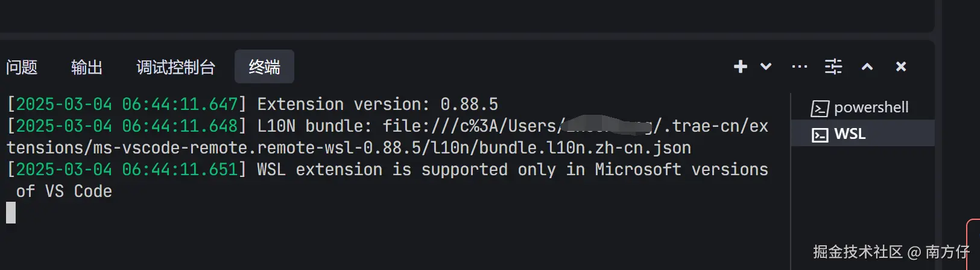Open the three-dot more actions menu
Image resolution: width=980 pixels, height=270 pixels.
coord(799,66)
